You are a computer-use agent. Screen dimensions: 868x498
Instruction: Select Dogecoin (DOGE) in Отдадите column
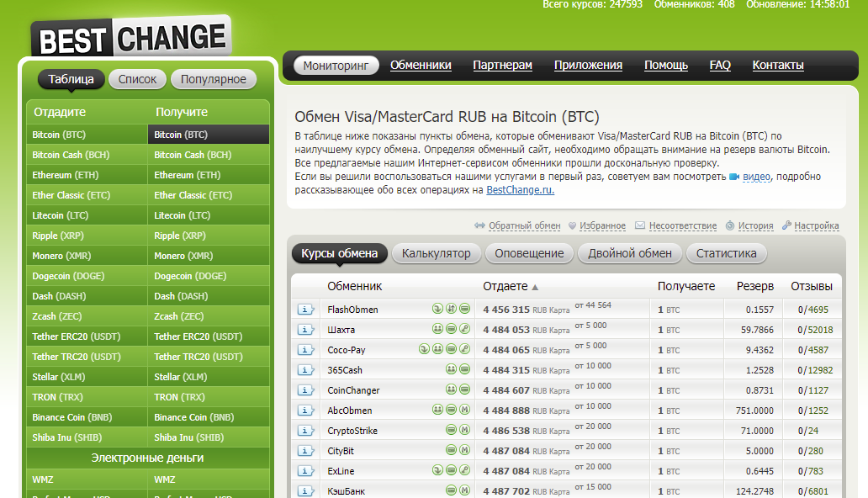click(87, 276)
